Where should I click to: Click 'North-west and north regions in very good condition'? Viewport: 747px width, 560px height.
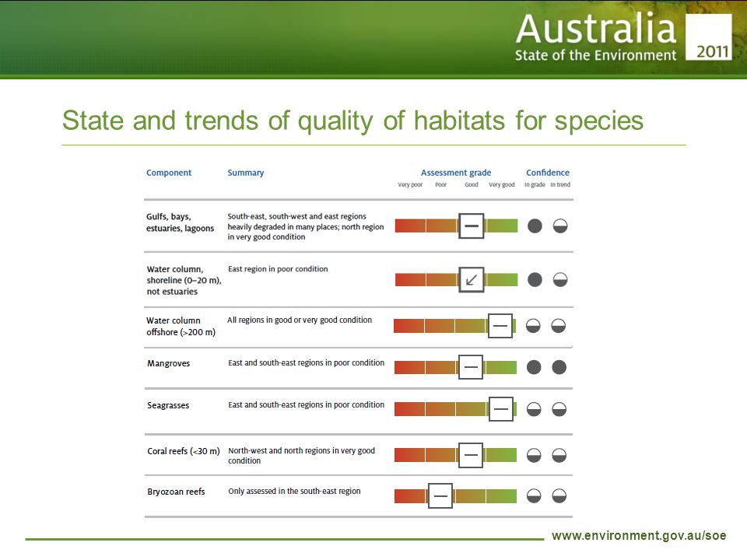coord(301,455)
